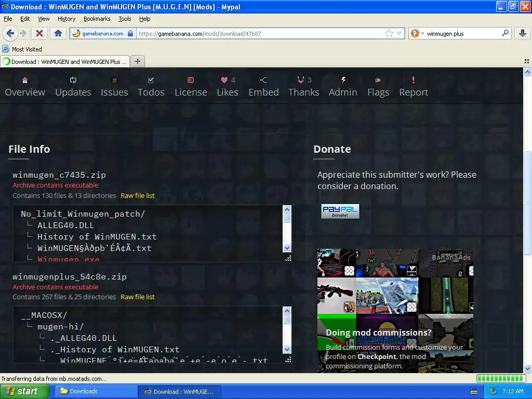This screenshot has width=532, height=399.
Task: Select the mugen-hi/ folder entry
Action: coord(60,327)
